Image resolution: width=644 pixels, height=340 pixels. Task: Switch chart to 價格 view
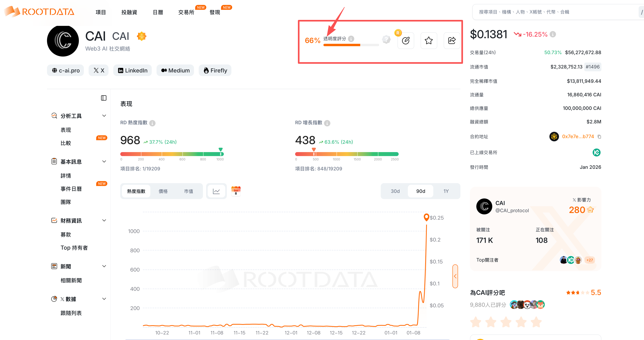163,191
